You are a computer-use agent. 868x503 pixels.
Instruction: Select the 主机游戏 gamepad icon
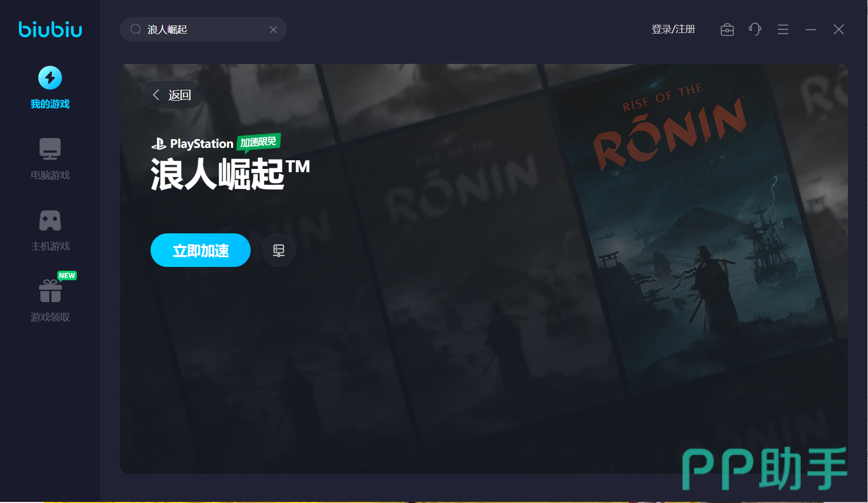pos(50,220)
